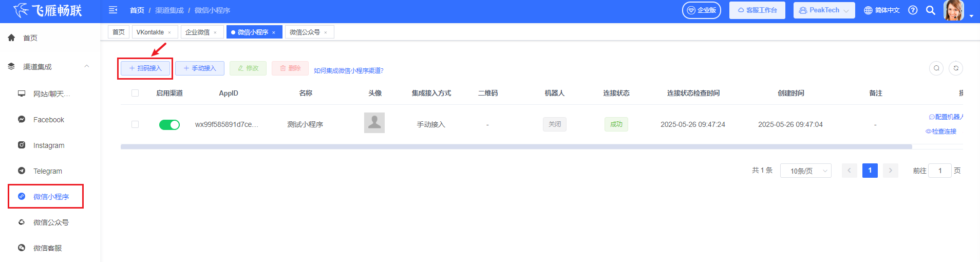Open the help question mark icon
980x262 pixels.
913,10
